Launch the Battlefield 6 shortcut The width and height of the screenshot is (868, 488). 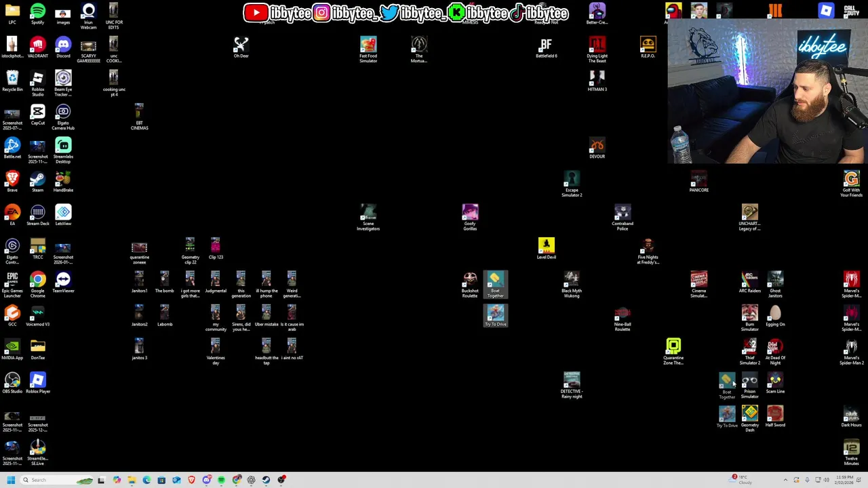coord(546,48)
